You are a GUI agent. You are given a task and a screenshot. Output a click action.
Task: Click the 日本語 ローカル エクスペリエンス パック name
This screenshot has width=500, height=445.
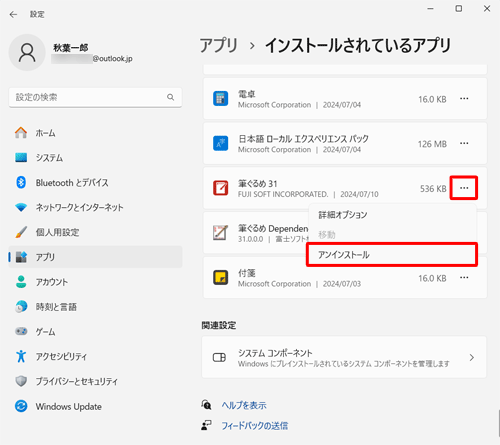pos(303,138)
